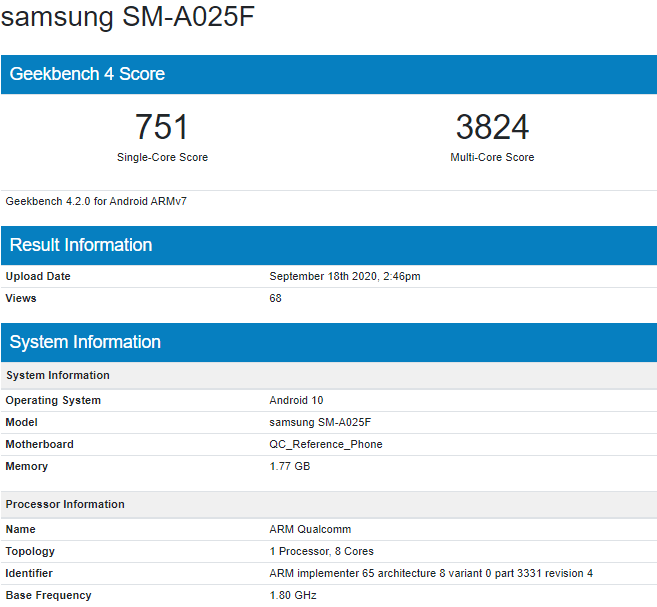Click the Multi-Core Score label
This screenshot has width=657, height=607.
point(492,157)
